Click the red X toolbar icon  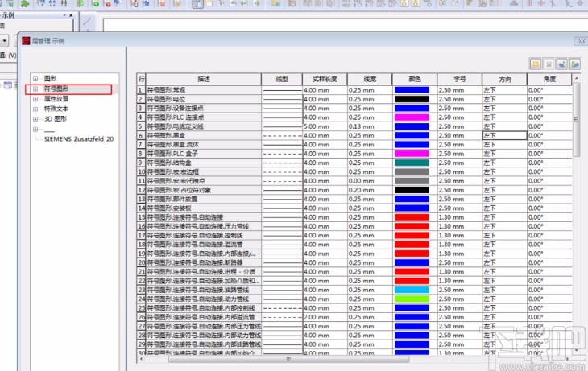[x=162, y=4]
